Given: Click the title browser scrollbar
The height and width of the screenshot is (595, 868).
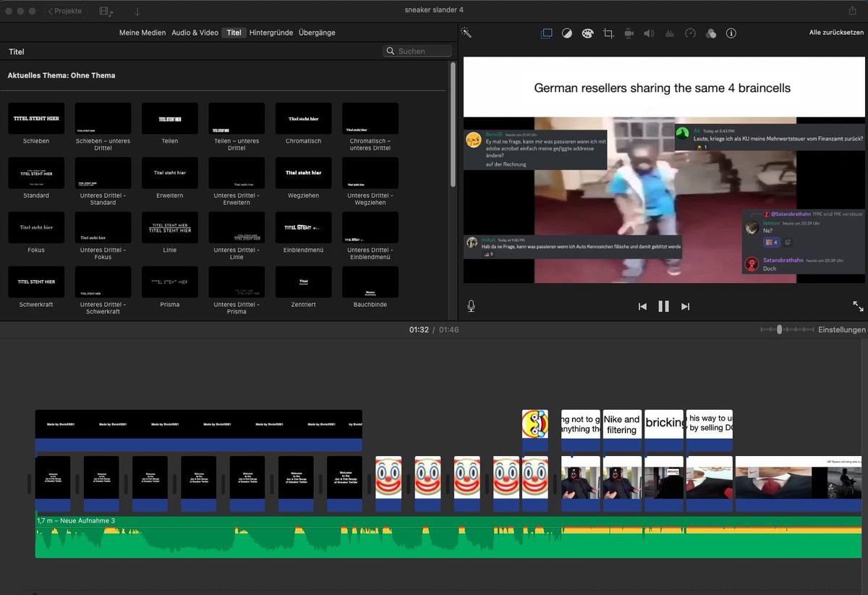Looking at the screenshot, I should [x=454, y=125].
